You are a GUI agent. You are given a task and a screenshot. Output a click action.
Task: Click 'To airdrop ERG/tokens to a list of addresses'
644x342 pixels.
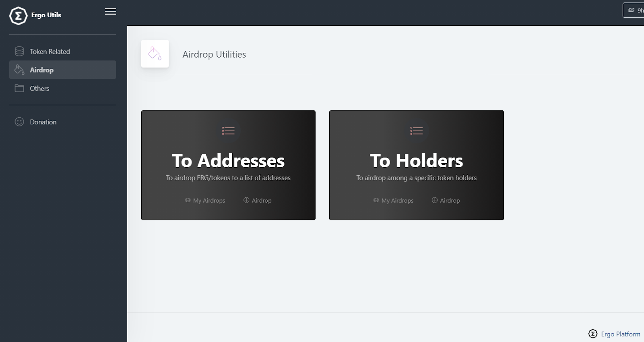228,178
